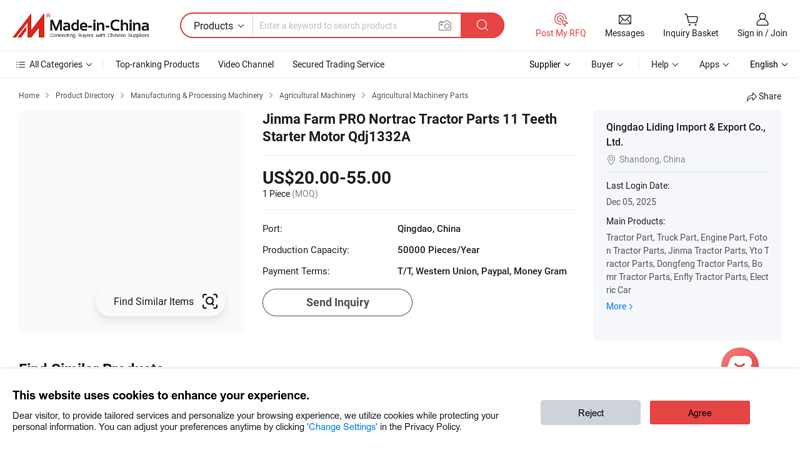Expand the Supplier dropdown menu
The image size is (800, 450).
point(549,64)
